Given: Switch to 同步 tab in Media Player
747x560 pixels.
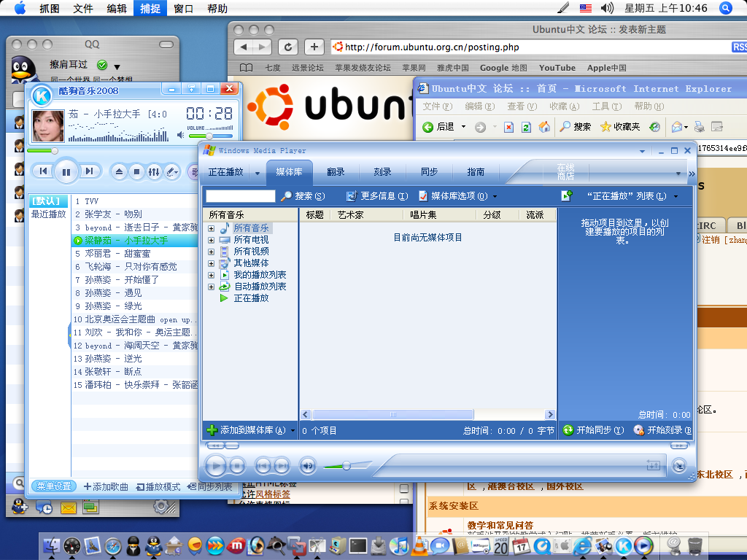Looking at the screenshot, I should (429, 172).
